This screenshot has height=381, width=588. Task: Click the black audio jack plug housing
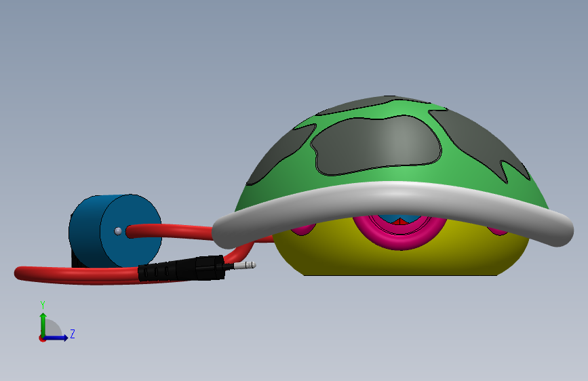pyautogui.click(x=182, y=268)
